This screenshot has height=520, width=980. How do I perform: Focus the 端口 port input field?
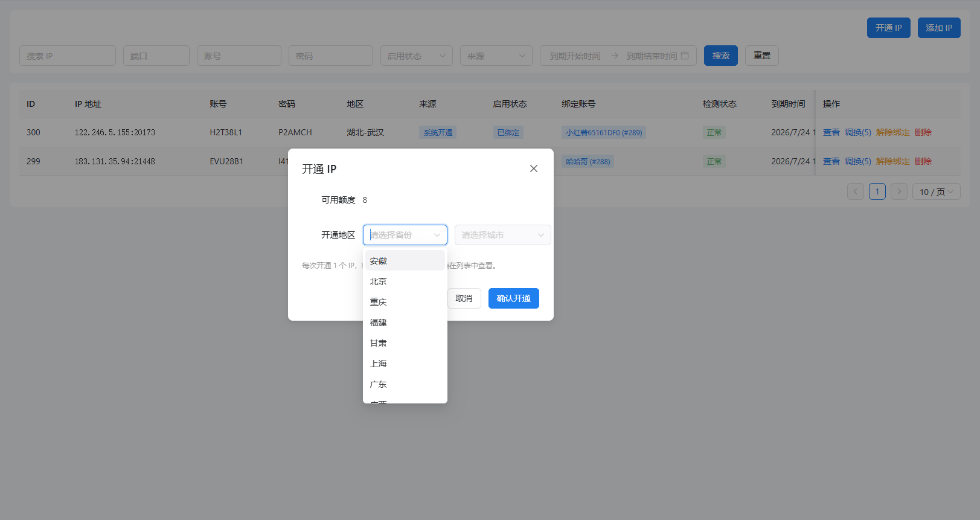(156, 56)
